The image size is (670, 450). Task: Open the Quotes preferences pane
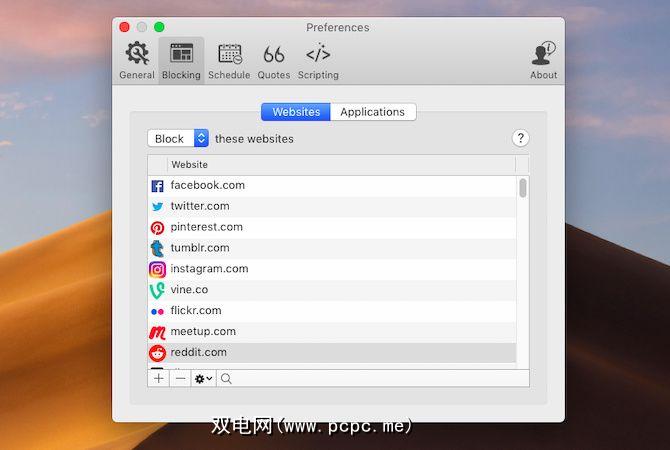pyautogui.click(x=273, y=60)
